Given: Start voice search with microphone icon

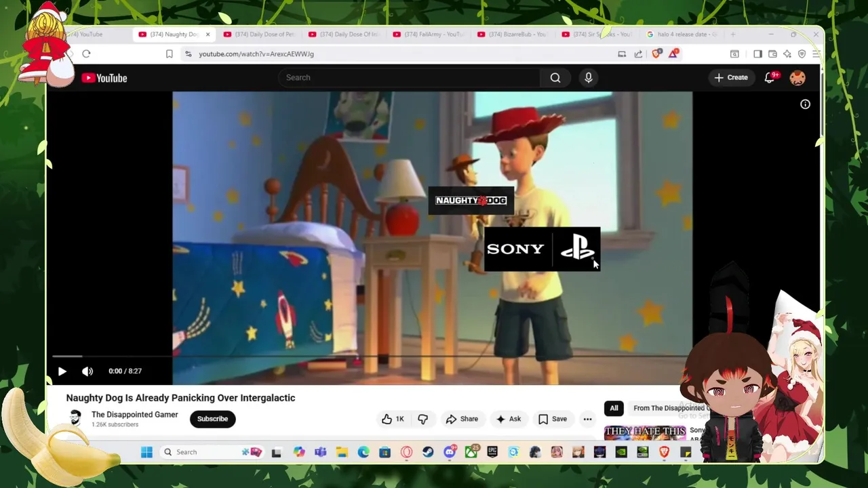Looking at the screenshot, I should pos(589,78).
